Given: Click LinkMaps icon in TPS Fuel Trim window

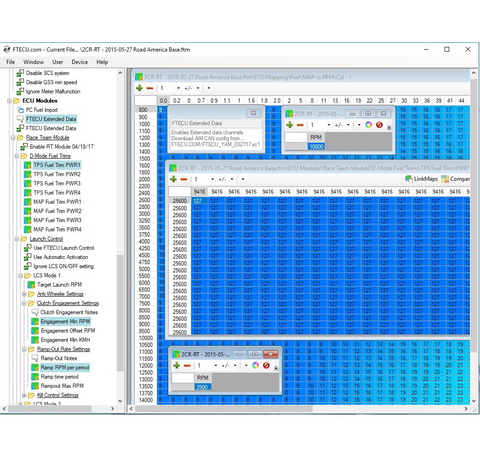Looking at the screenshot, I should 409,179.
